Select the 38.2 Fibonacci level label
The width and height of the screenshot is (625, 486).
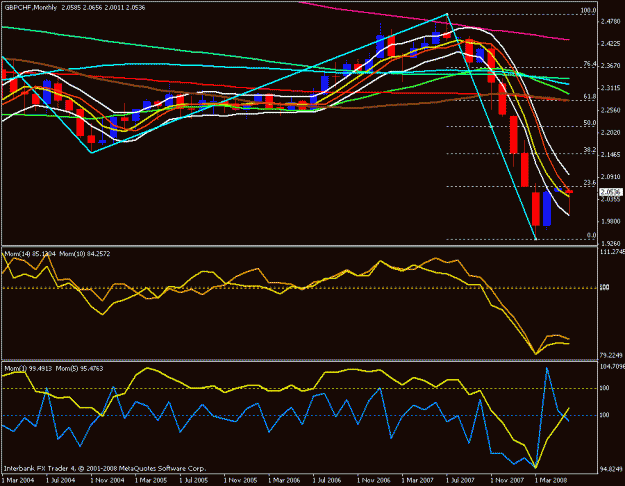[590, 150]
